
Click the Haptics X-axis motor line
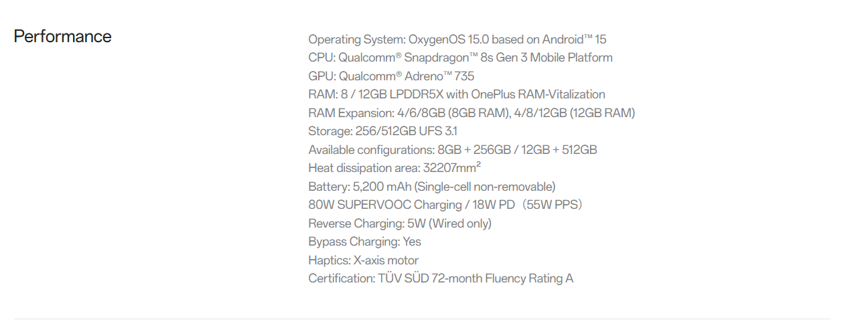tap(363, 260)
